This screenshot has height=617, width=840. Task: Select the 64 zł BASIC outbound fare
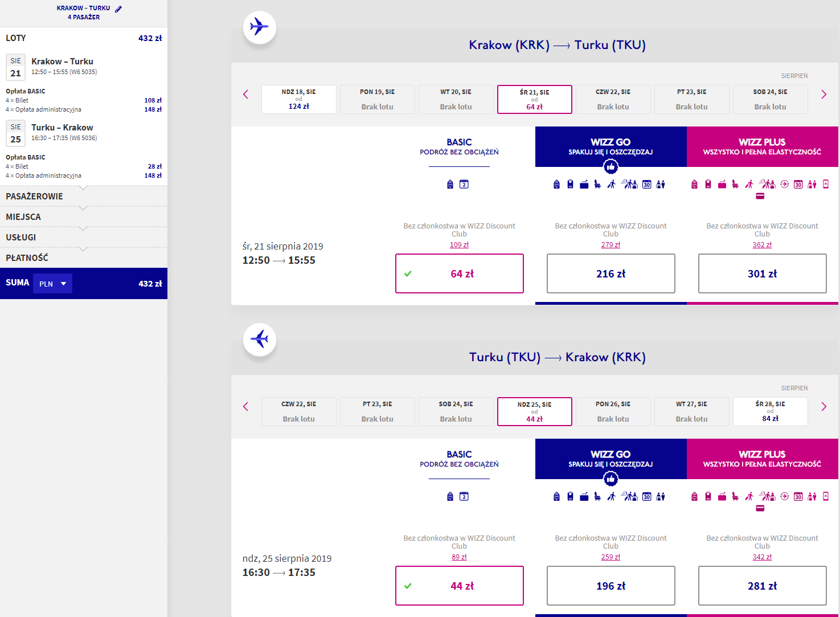click(x=460, y=273)
